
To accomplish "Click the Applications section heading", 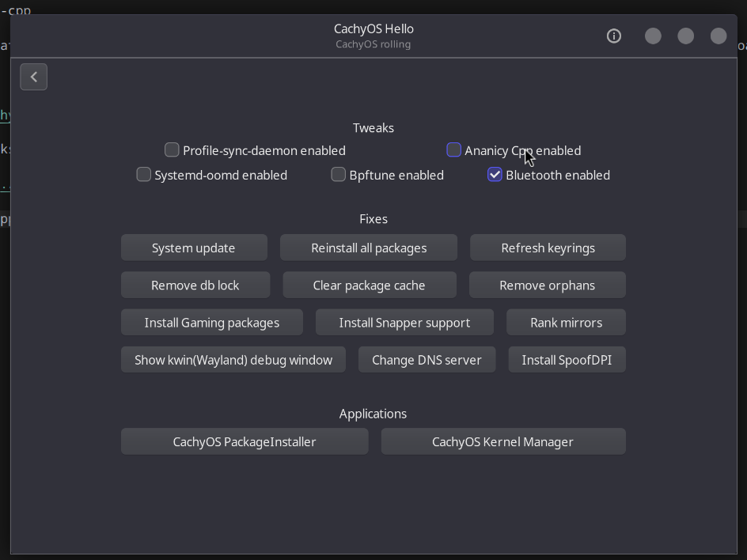I will click(373, 414).
